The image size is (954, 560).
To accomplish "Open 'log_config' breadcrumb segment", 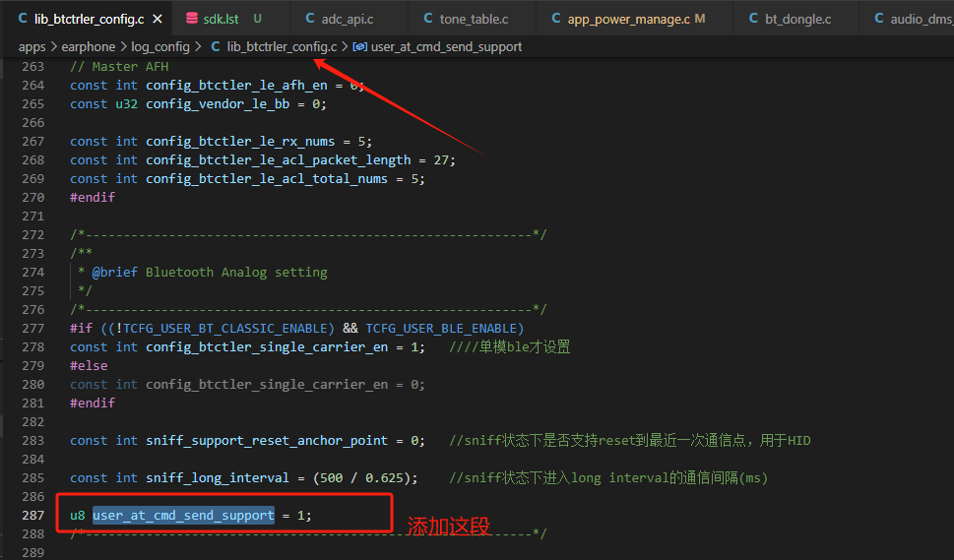I will click(160, 47).
